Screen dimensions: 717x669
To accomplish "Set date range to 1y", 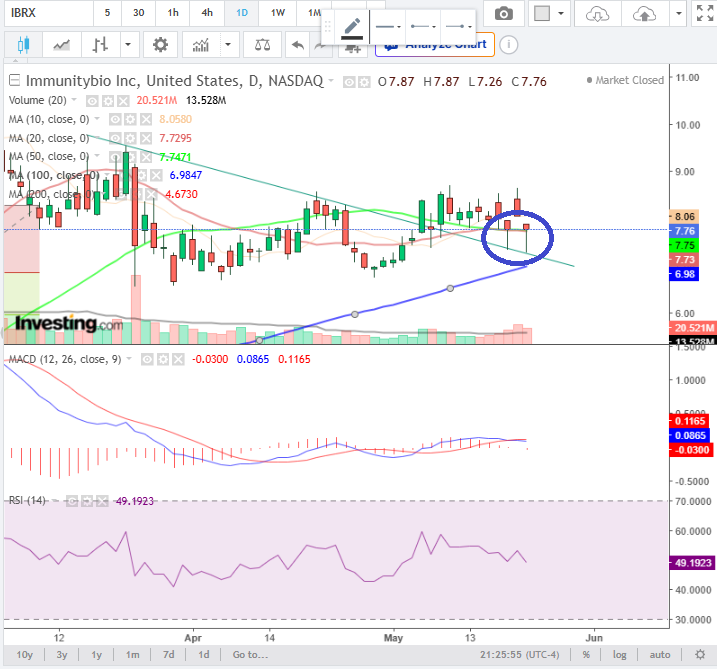I will [x=96, y=655].
